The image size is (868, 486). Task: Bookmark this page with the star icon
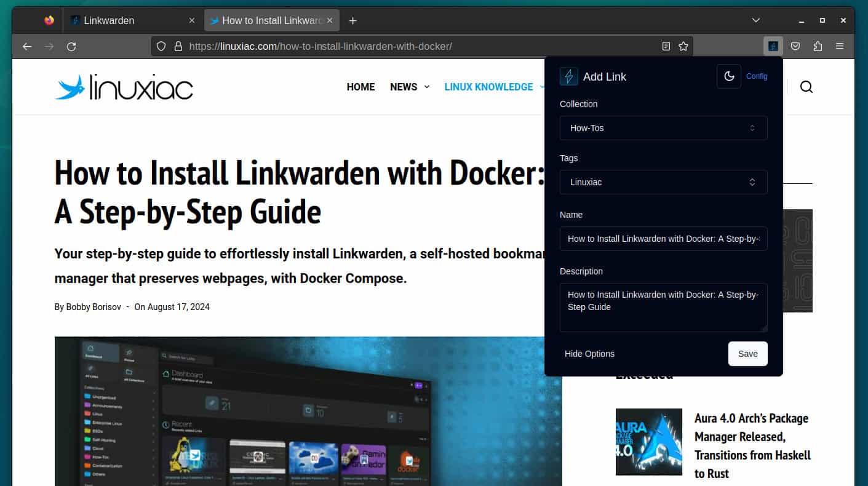pyautogui.click(x=683, y=46)
